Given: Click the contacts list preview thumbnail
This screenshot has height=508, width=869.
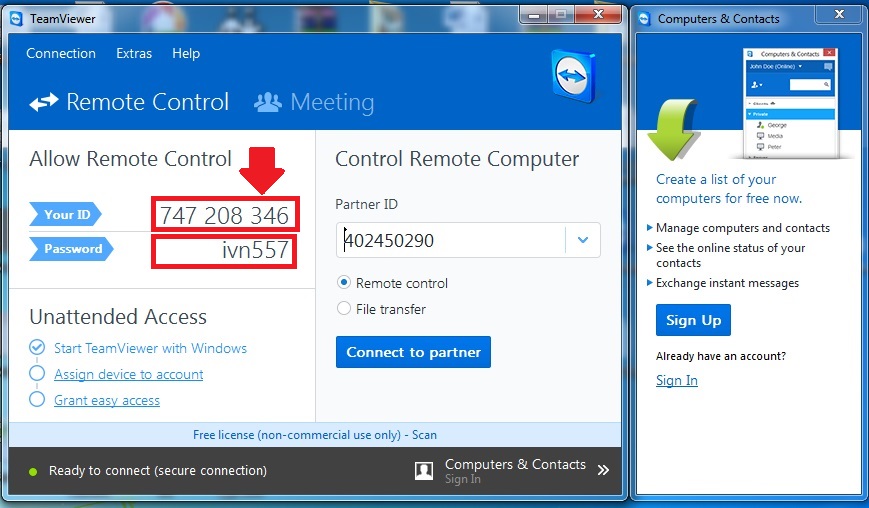Looking at the screenshot, I should pyautogui.click(x=790, y=104).
